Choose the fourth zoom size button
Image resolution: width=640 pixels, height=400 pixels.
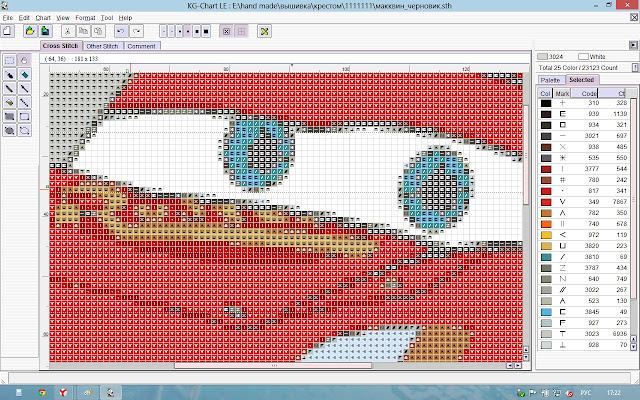coord(188,31)
